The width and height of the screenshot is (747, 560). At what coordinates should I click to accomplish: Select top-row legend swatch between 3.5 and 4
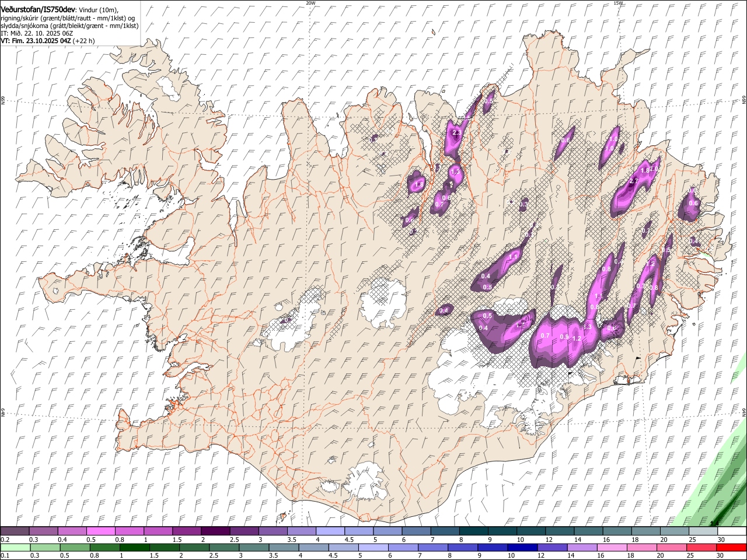point(301,531)
